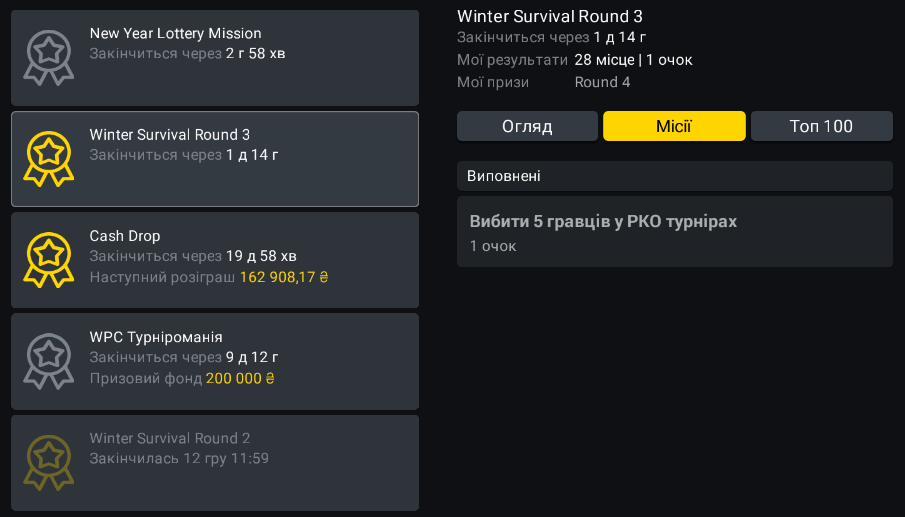
Task: Show the Топ 100 leaderboard tab
Action: pyautogui.click(x=821, y=126)
